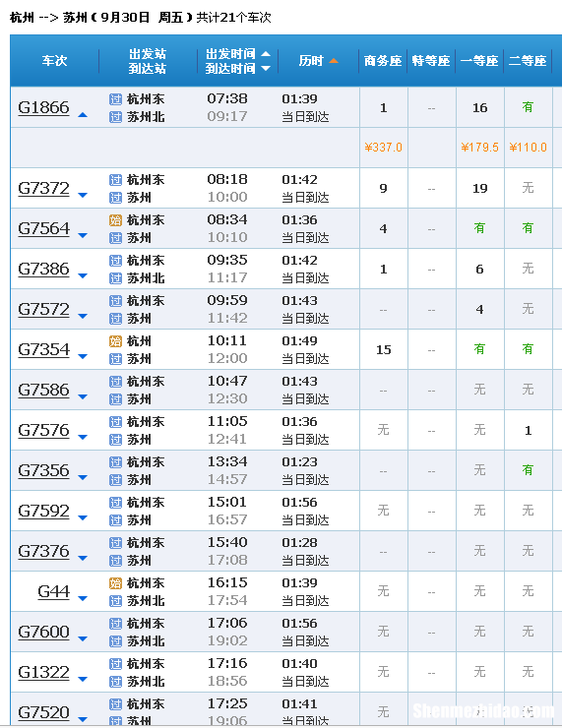
Task: Click the 过 icon beside 苏州北 for G1322
Action: pos(115,682)
